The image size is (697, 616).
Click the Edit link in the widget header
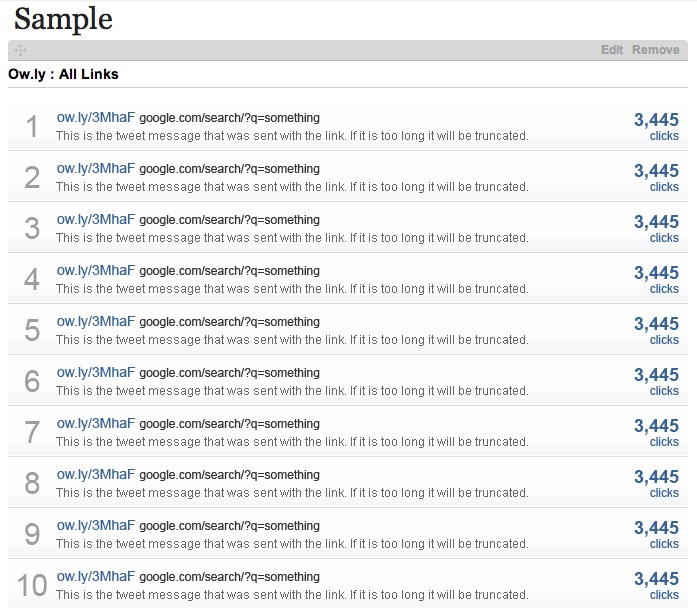611,50
